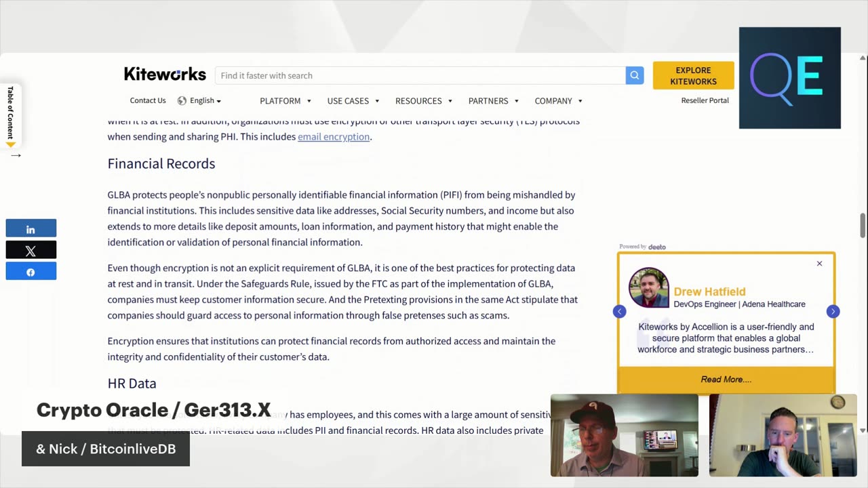Click the right webcam video feed
The height and width of the screenshot is (488, 868).
pyautogui.click(x=783, y=435)
